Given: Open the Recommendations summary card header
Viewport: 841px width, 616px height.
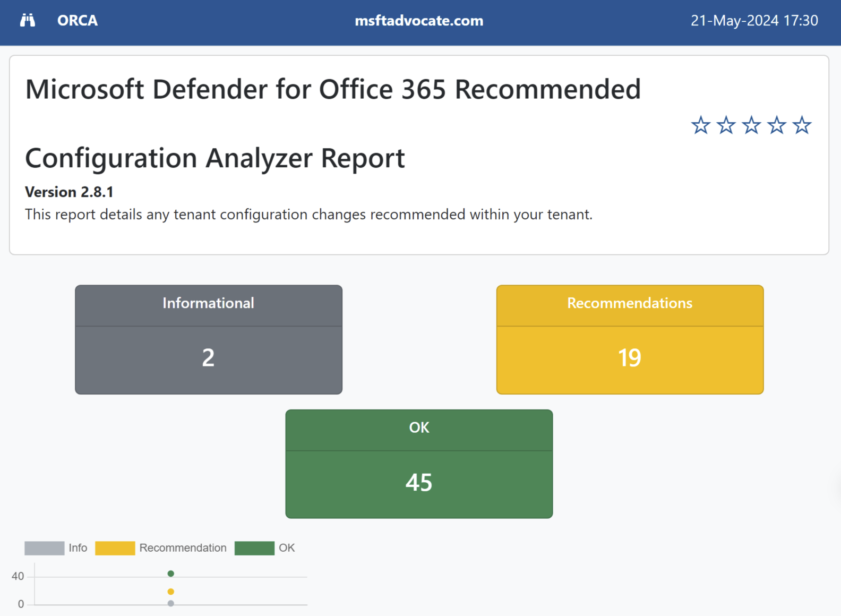Looking at the screenshot, I should pyautogui.click(x=630, y=303).
